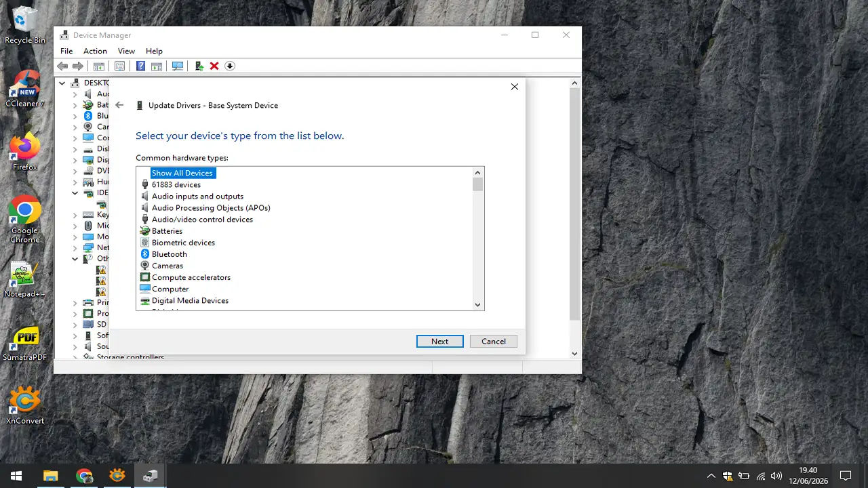Screen dimensions: 868x488
Task: Click the Forward arrow in Device Manager toolbar
Action: click(78, 66)
